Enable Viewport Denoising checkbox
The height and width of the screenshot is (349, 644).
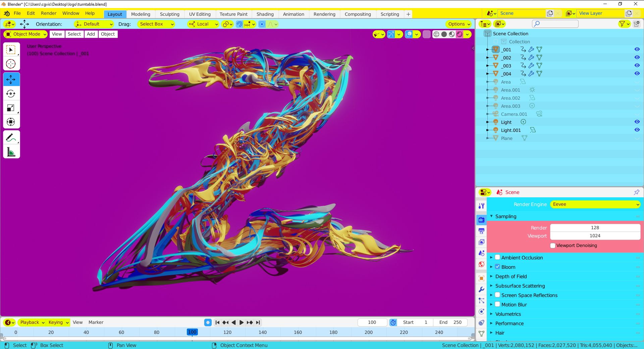[x=553, y=246]
